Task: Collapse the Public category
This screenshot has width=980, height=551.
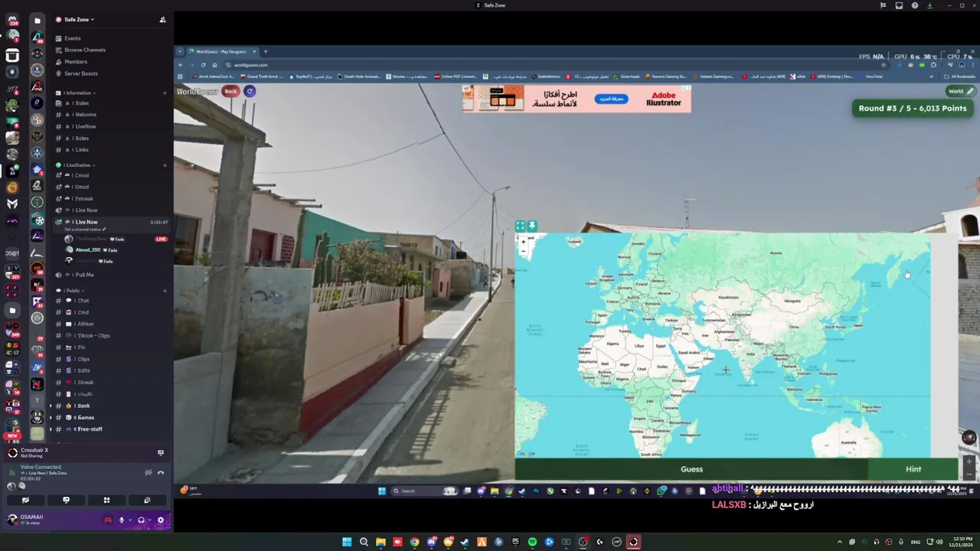Action: click(x=73, y=291)
